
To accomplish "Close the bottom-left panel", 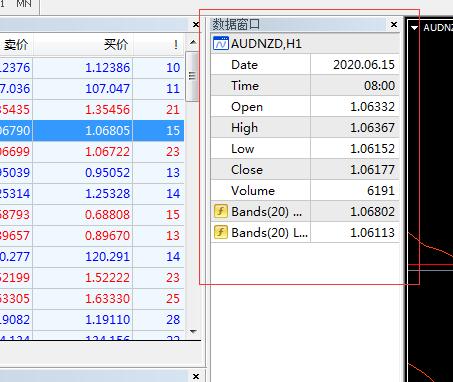I will [196, 377].
